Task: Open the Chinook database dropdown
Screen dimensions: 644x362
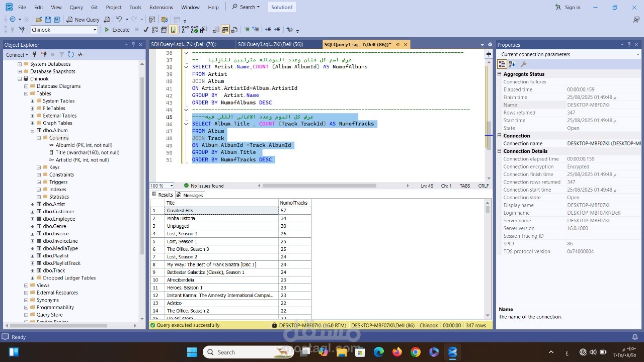Action: click(x=95, y=30)
